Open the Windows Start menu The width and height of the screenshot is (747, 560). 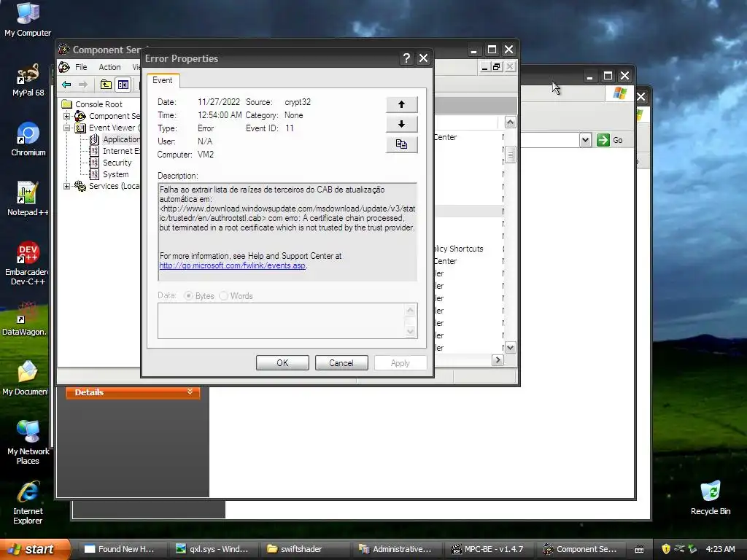point(34,549)
